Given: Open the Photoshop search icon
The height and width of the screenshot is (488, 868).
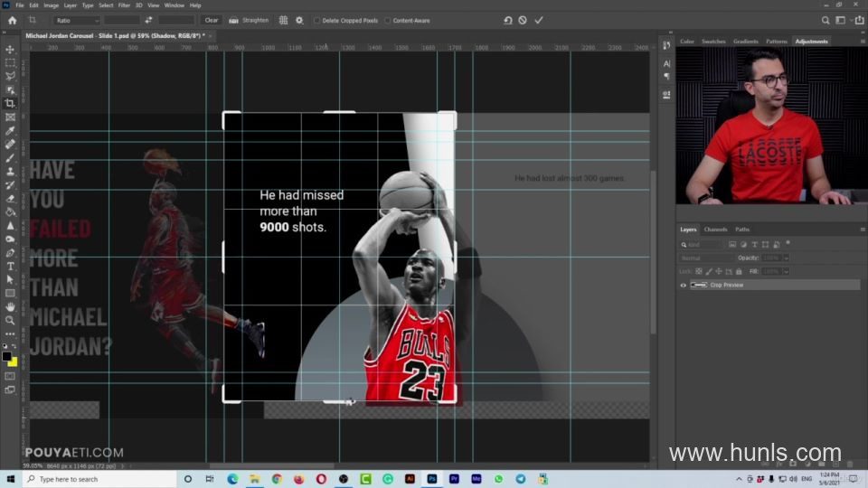Looking at the screenshot, I should tap(826, 21).
